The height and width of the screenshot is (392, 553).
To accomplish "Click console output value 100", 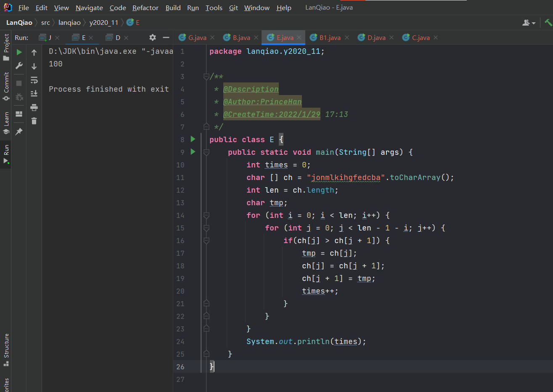I will 56,64.
